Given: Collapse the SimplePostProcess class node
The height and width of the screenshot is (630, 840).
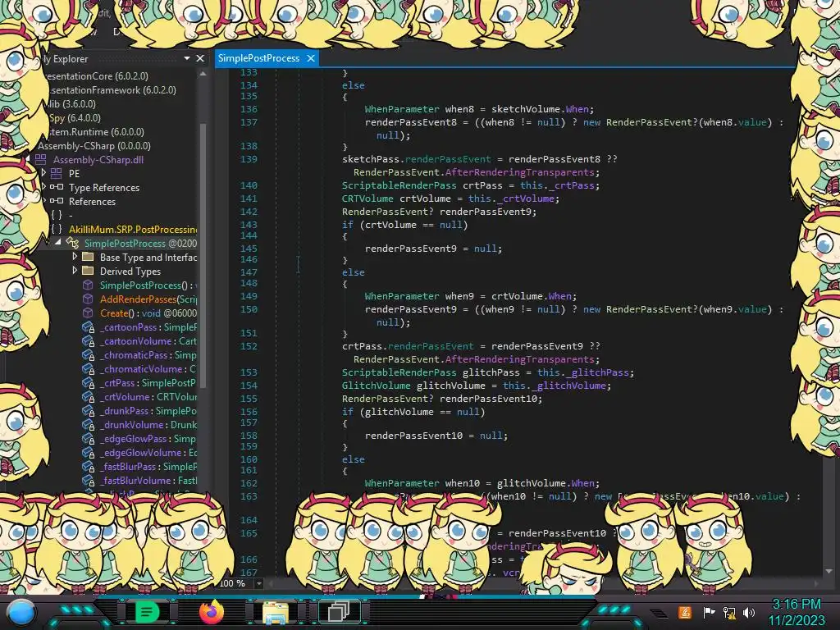Looking at the screenshot, I should pyautogui.click(x=58, y=242).
